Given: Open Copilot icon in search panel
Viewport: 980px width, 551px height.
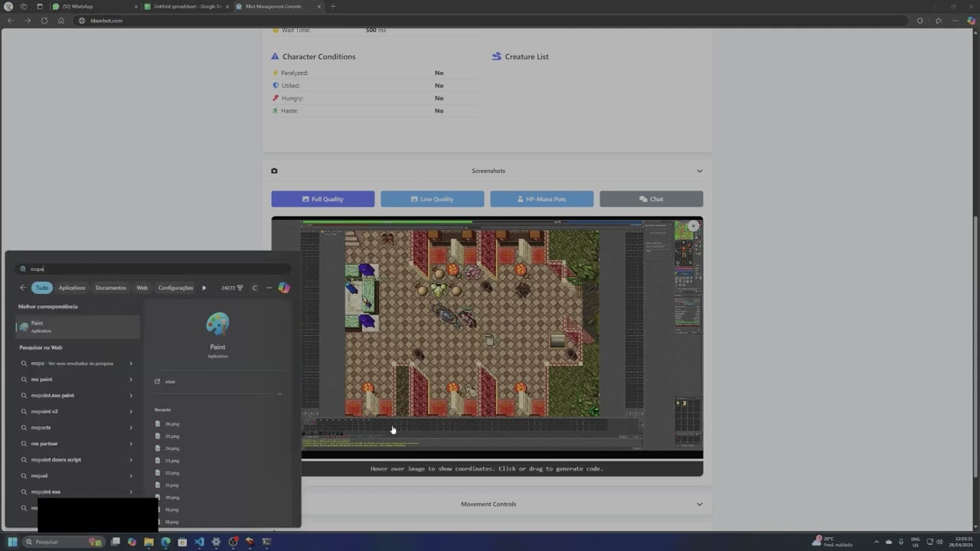Looking at the screenshot, I should (284, 288).
